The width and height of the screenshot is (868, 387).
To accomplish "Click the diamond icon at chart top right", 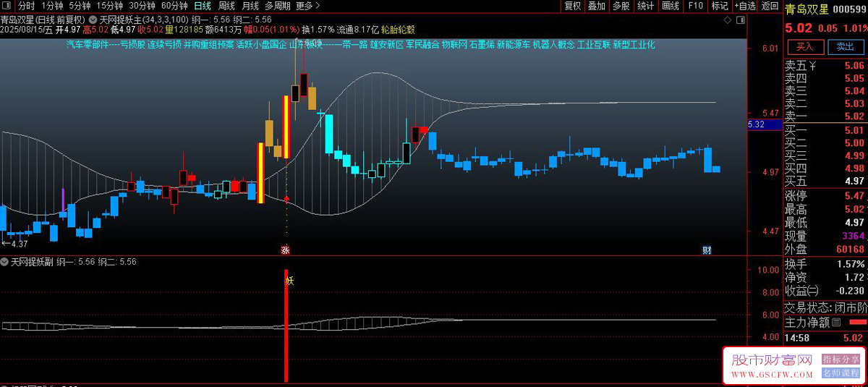I will tap(727, 20).
